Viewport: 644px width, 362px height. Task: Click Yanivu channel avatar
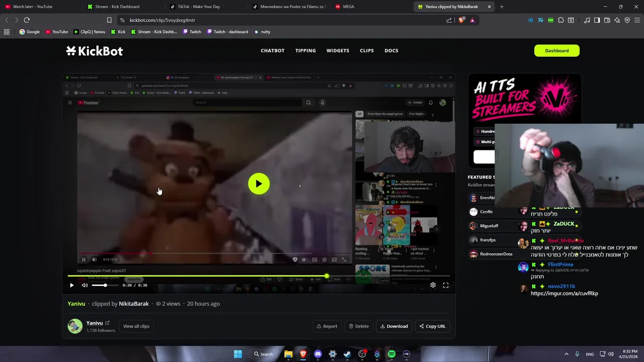click(x=75, y=326)
